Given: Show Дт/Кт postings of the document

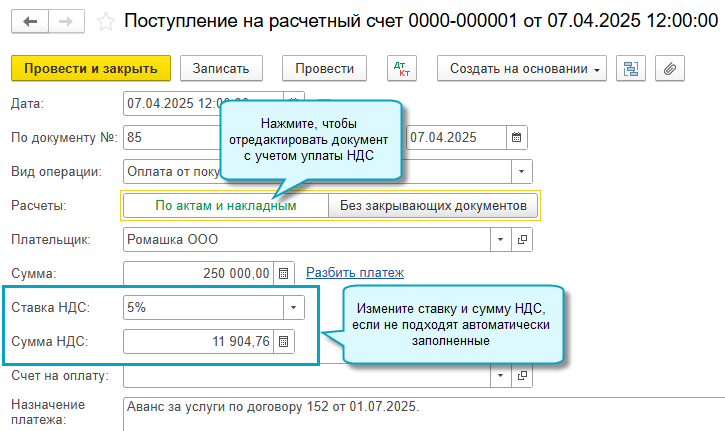Looking at the screenshot, I should 402,68.
